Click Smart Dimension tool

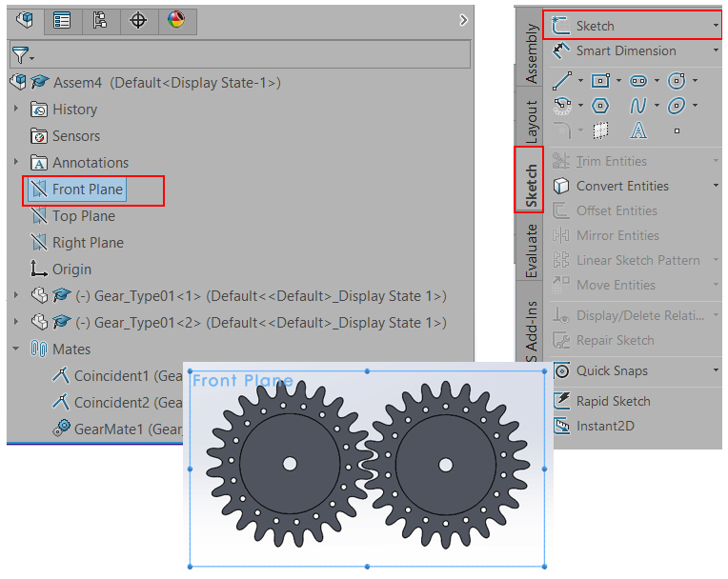click(615, 50)
